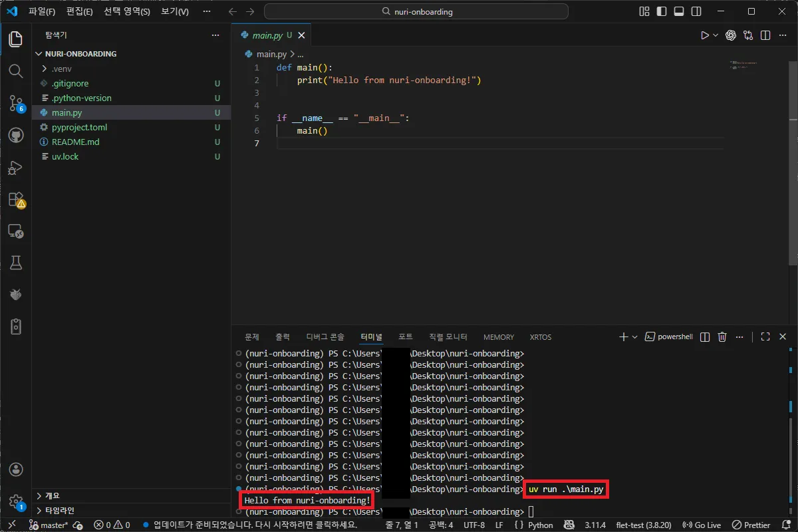Image resolution: width=798 pixels, height=532 pixels.
Task: Open the GitHub view in activity bar
Action: (15, 135)
